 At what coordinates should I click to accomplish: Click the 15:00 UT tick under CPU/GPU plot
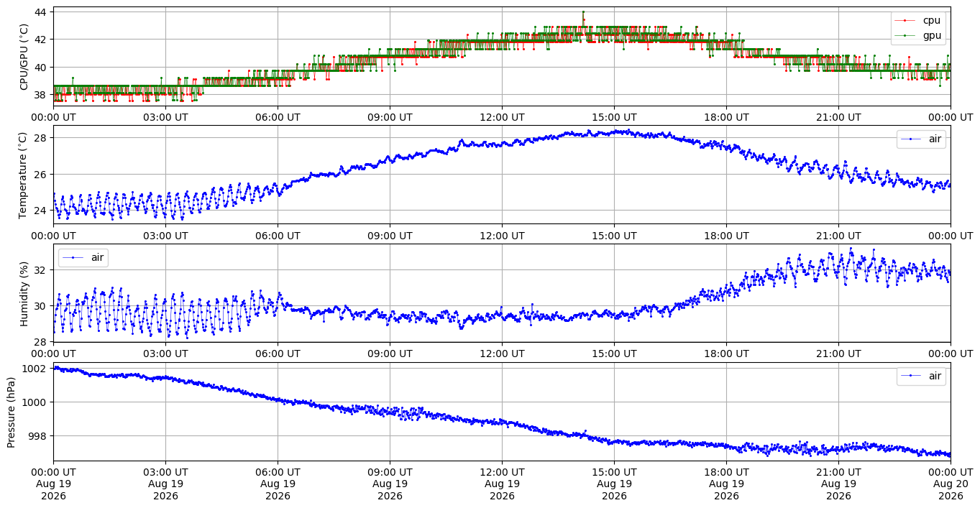pos(614,116)
